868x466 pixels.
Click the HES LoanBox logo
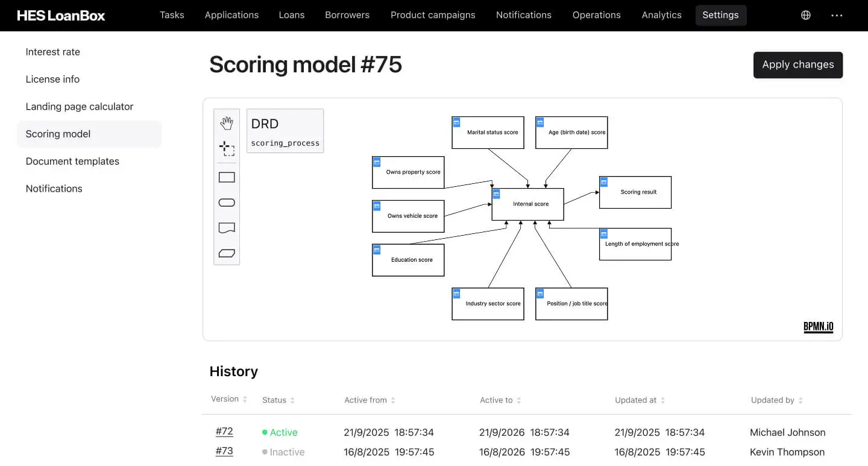click(61, 15)
